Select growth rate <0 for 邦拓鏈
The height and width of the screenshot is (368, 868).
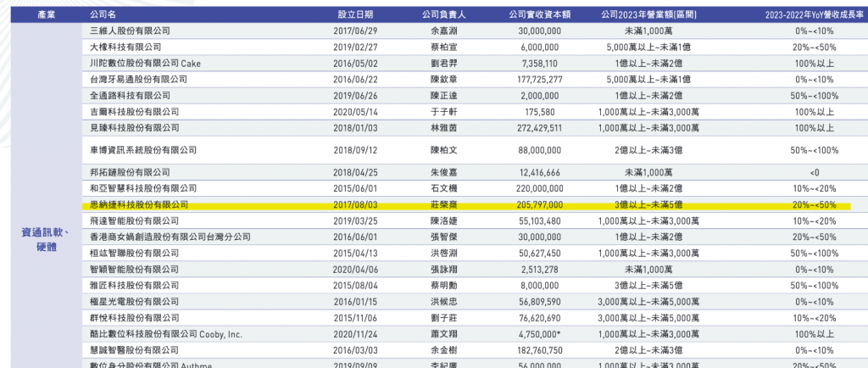(x=815, y=173)
